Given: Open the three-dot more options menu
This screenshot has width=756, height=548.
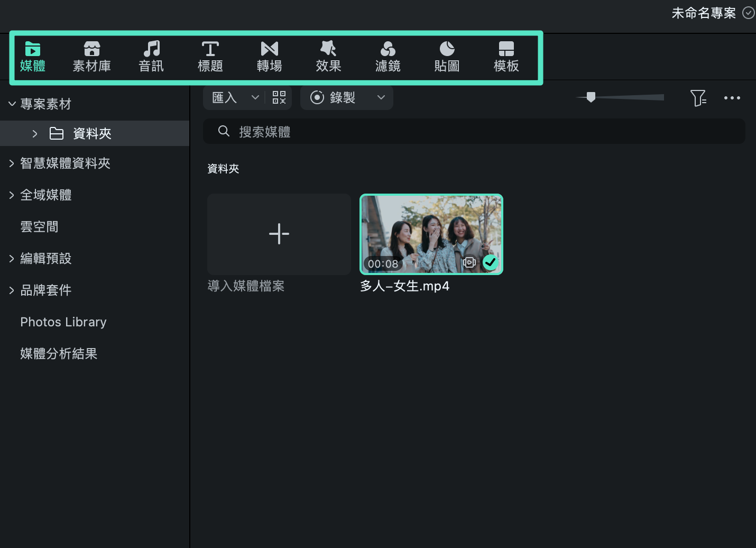Looking at the screenshot, I should tap(732, 98).
